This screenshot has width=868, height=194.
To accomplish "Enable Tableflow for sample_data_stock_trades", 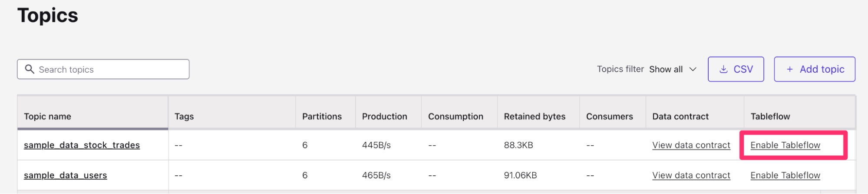I will point(785,145).
